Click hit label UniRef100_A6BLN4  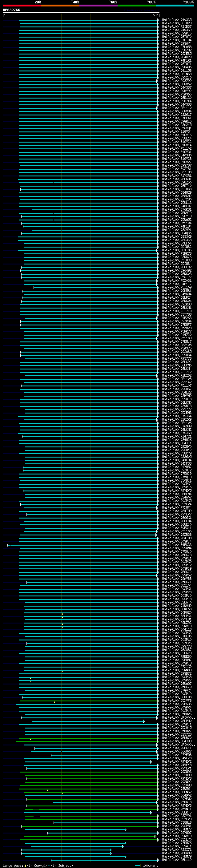click(x=176, y=494)
